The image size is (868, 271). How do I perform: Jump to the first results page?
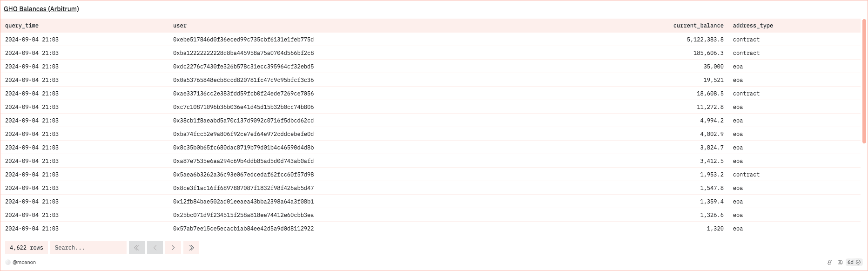(137, 248)
